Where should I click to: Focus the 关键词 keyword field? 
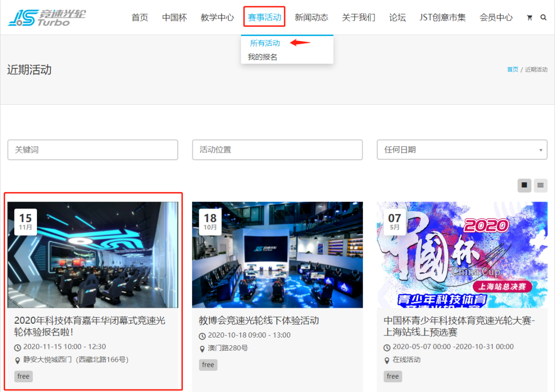pos(92,150)
